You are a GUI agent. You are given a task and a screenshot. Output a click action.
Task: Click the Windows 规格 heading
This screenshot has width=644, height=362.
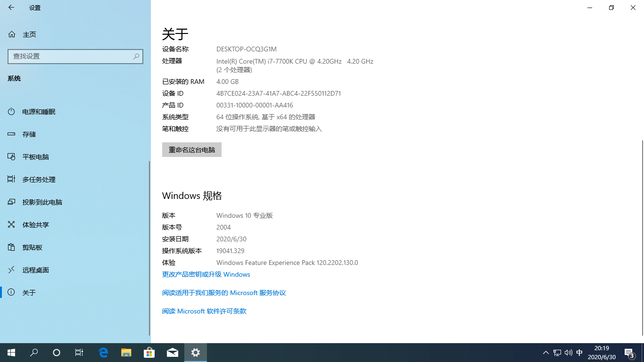click(192, 196)
